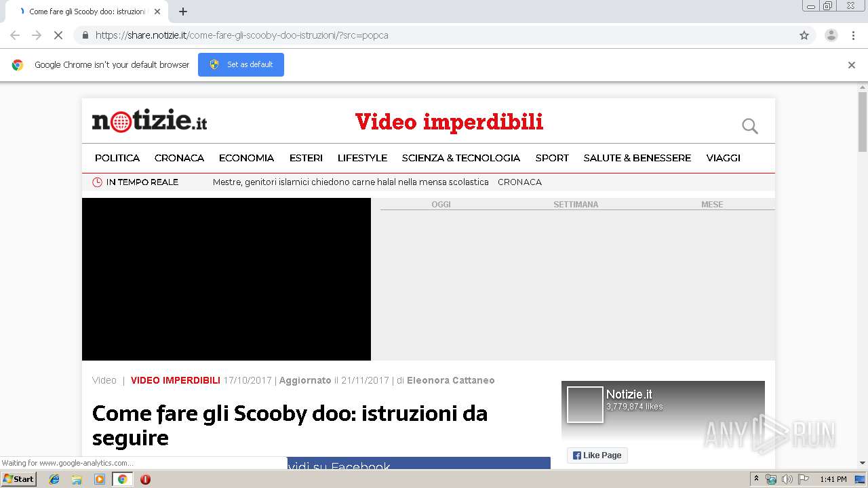Click the Video breadcrumb link
Screen dimensions: 868x488
click(x=104, y=380)
